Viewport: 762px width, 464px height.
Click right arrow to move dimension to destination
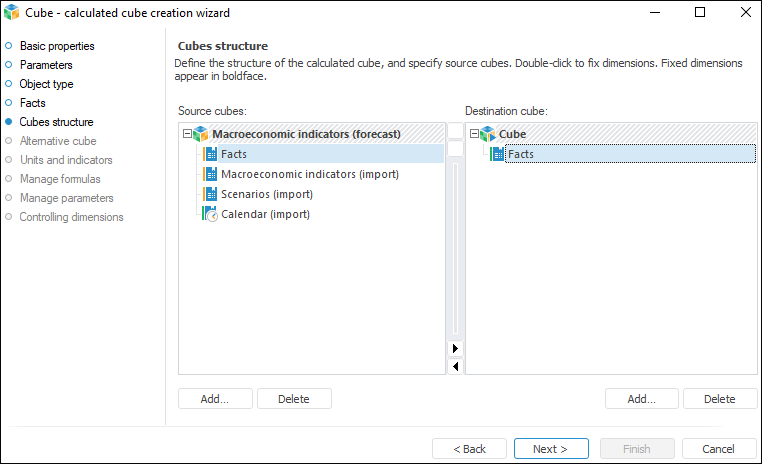[455, 348]
